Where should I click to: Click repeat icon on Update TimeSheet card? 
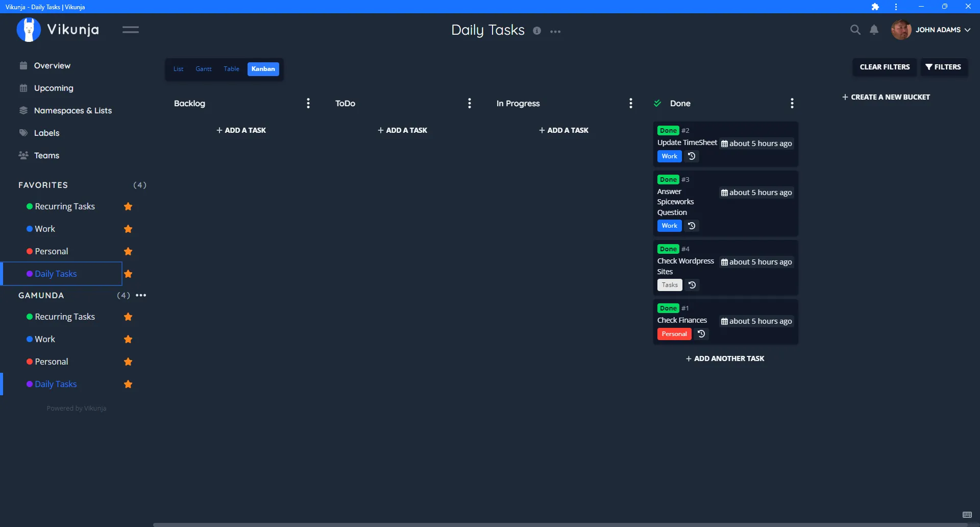coord(692,156)
